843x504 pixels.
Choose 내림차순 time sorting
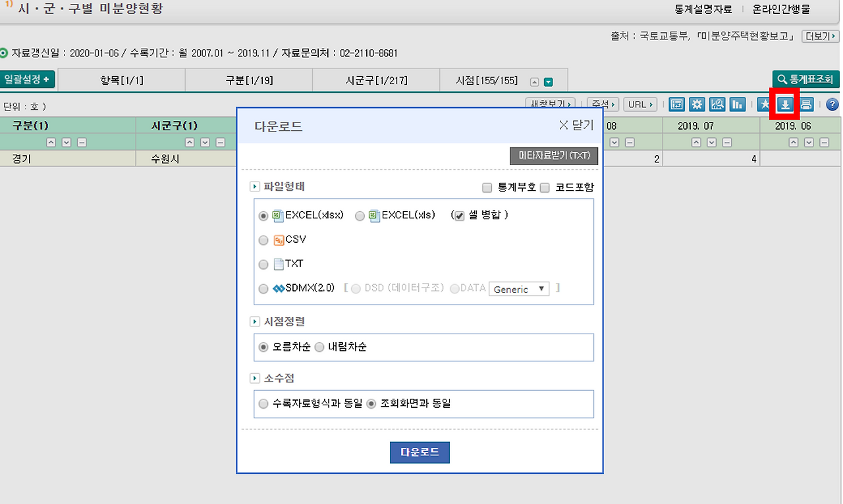pos(319,347)
